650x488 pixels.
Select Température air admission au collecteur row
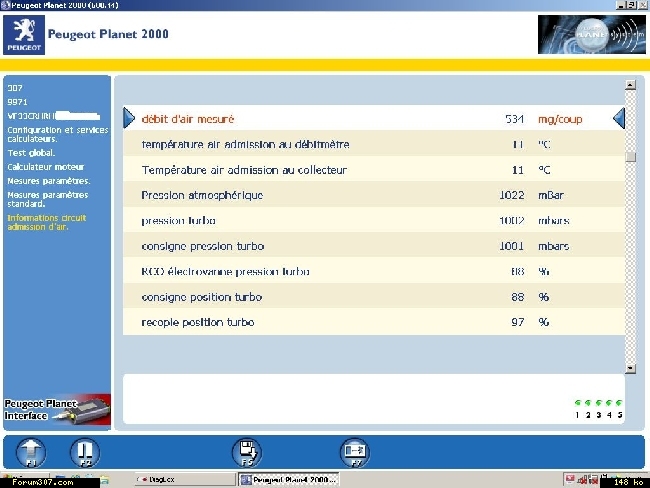[374, 169]
